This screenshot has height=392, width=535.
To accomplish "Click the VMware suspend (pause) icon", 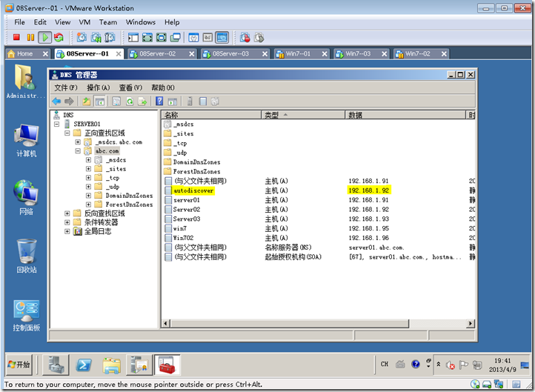I will coord(30,37).
